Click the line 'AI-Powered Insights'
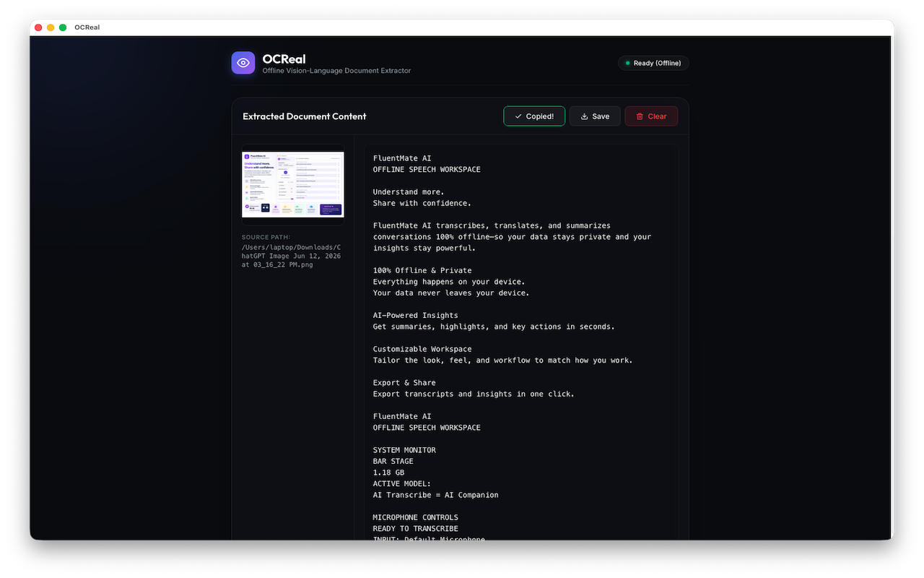Screen dimensions: 924x578 (x=416, y=315)
